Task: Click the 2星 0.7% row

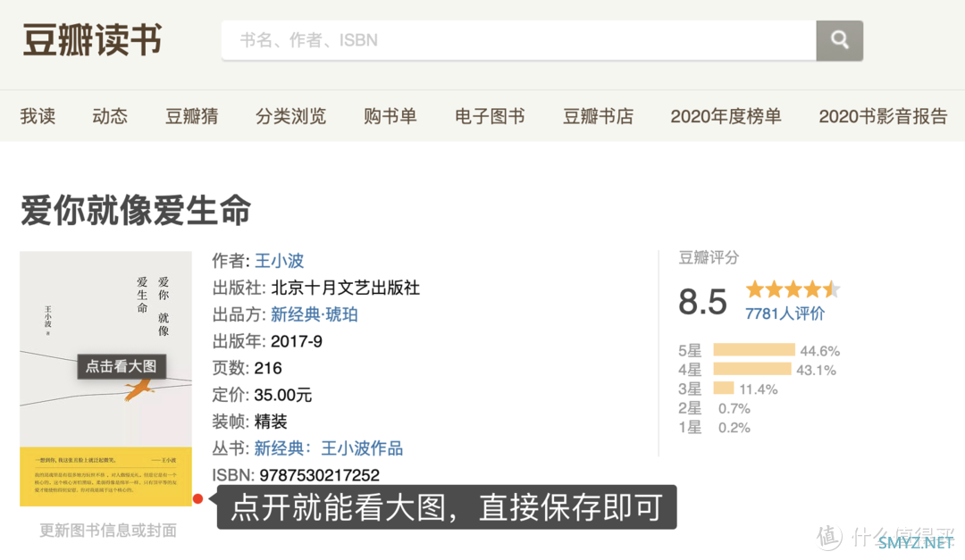Action: (x=715, y=408)
